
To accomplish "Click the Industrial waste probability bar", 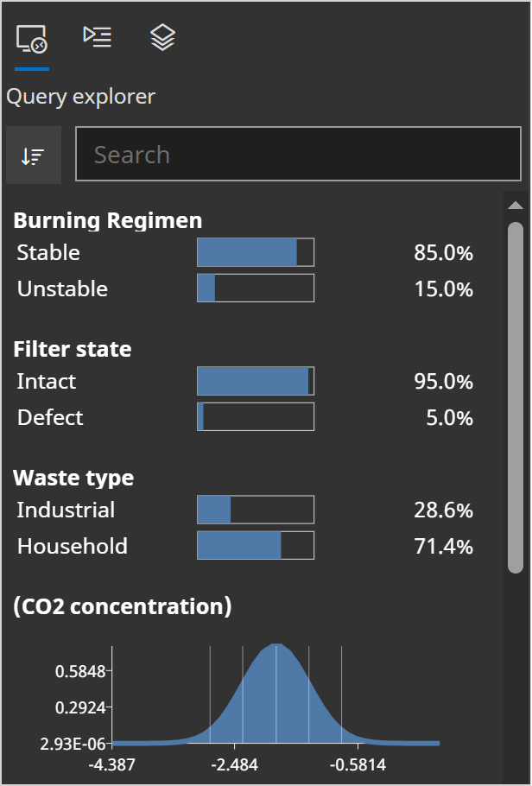I will coord(256,510).
